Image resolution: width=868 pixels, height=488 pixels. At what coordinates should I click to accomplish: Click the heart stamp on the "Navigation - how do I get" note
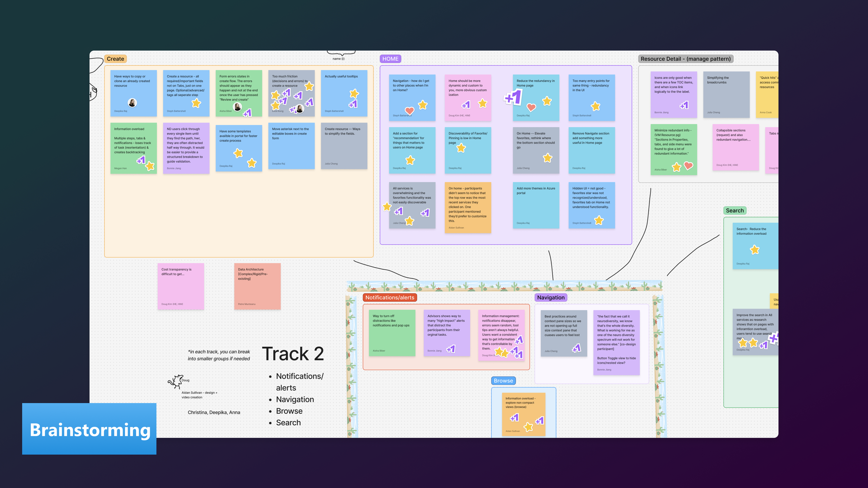tap(410, 111)
